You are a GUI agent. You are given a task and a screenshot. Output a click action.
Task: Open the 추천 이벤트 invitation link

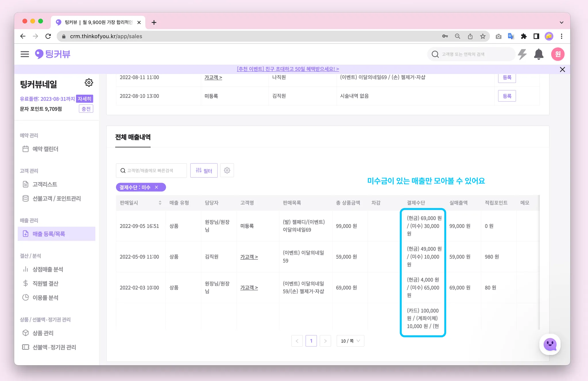[x=288, y=69]
